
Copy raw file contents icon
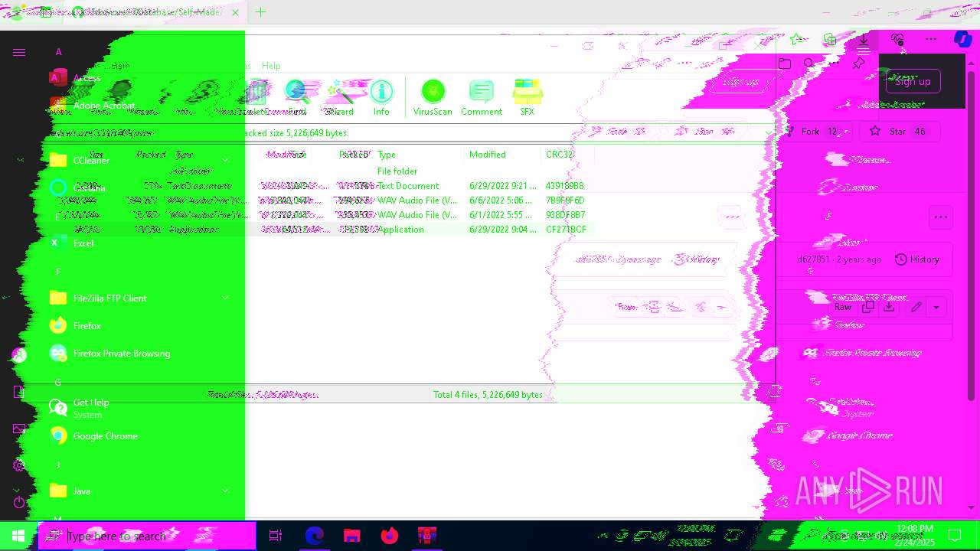coord(867,307)
